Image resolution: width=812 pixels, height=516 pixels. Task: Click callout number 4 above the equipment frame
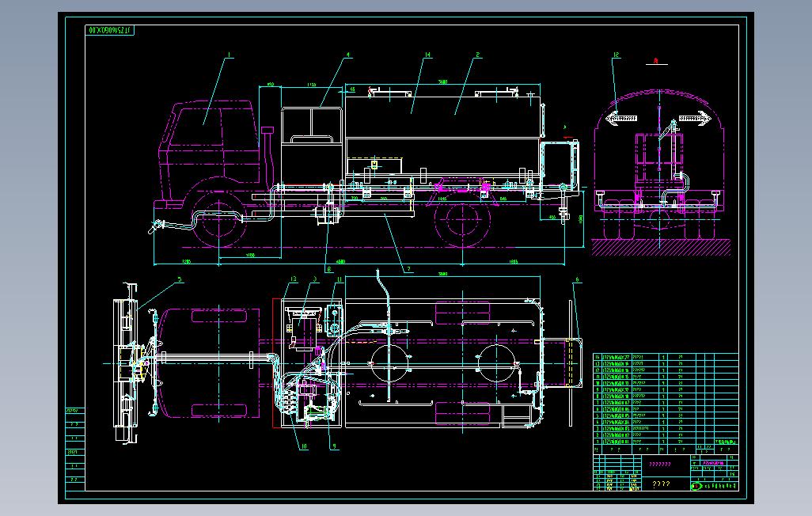pos(348,54)
